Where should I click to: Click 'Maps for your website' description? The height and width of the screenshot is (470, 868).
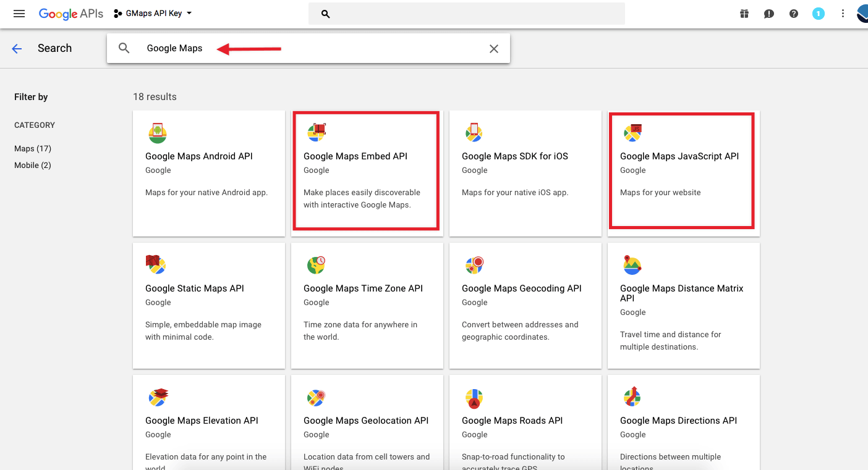(660, 193)
